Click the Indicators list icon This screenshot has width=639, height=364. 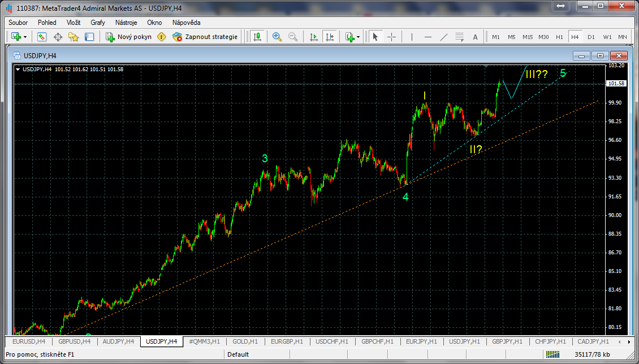click(349, 37)
